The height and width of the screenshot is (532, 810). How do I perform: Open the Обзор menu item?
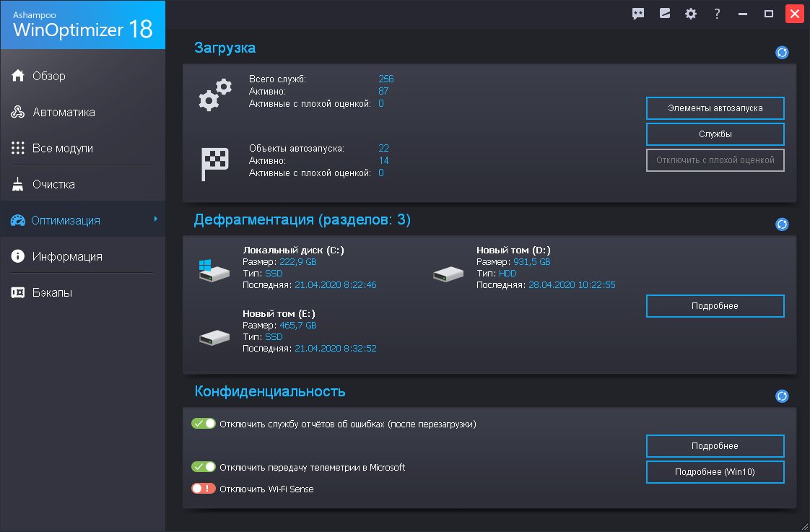click(82, 76)
